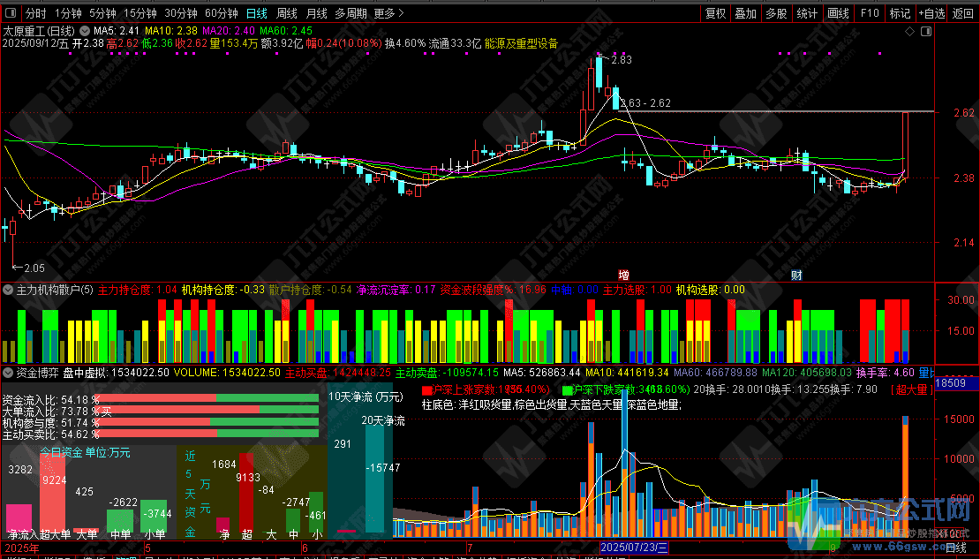Screen dimensions: 980x559
Task: Click the 财 event marker on chart
Action: (x=796, y=276)
